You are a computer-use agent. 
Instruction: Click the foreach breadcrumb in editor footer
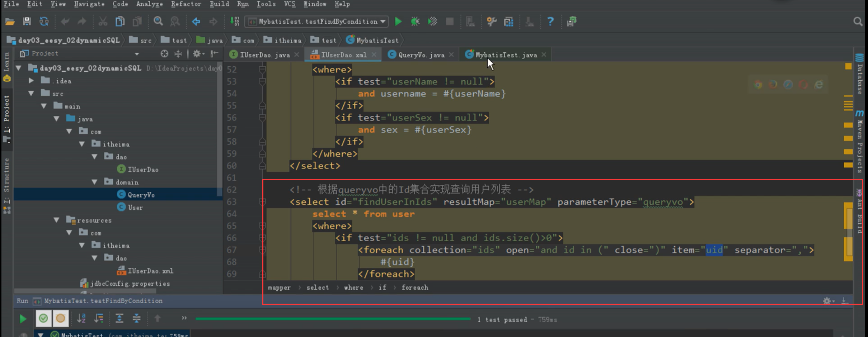pos(414,288)
